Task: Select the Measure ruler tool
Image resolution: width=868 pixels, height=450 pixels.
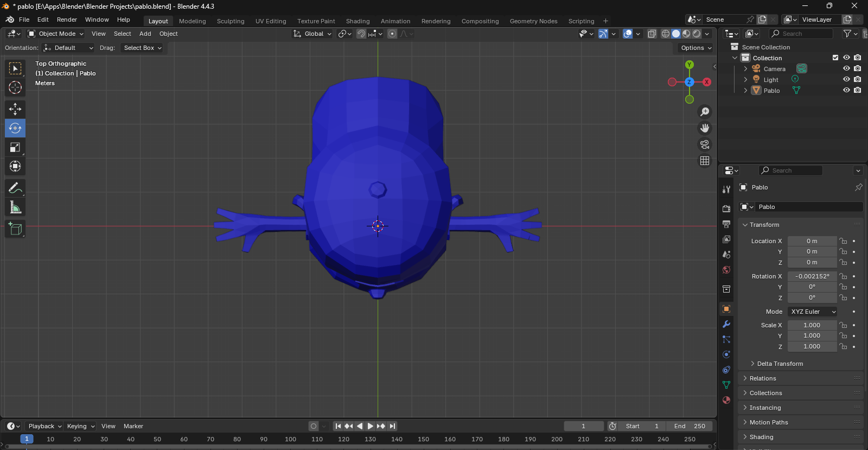Action: [15, 207]
